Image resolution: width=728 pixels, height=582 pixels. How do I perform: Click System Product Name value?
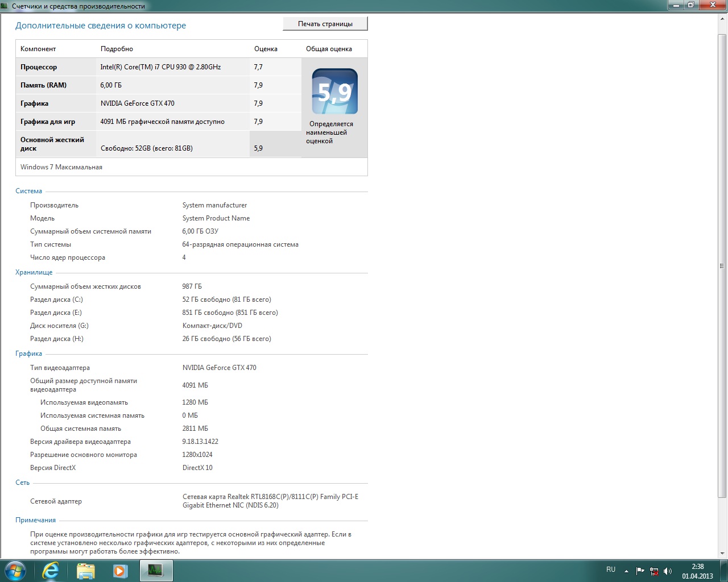(x=216, y=218)
